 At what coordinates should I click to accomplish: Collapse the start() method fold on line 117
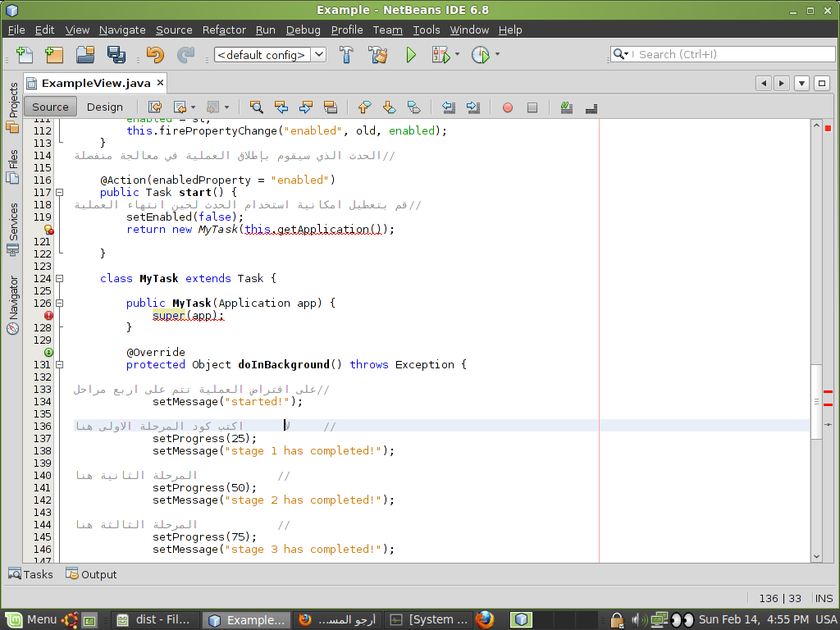60,192
